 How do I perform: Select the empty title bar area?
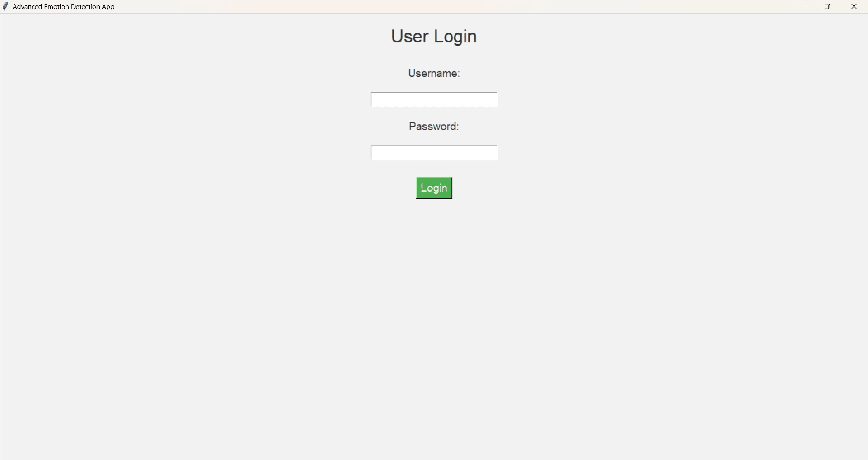tap(452, 6)
